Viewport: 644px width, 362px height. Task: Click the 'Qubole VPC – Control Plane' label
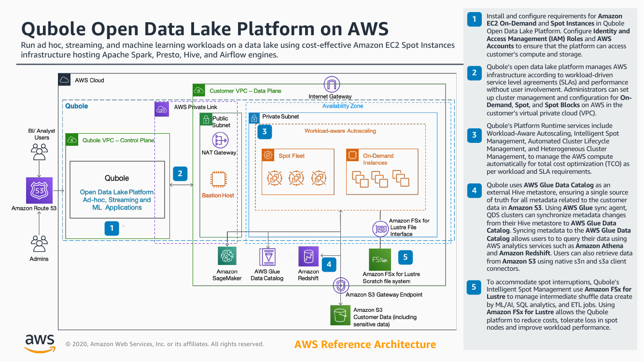coord(118,140)
